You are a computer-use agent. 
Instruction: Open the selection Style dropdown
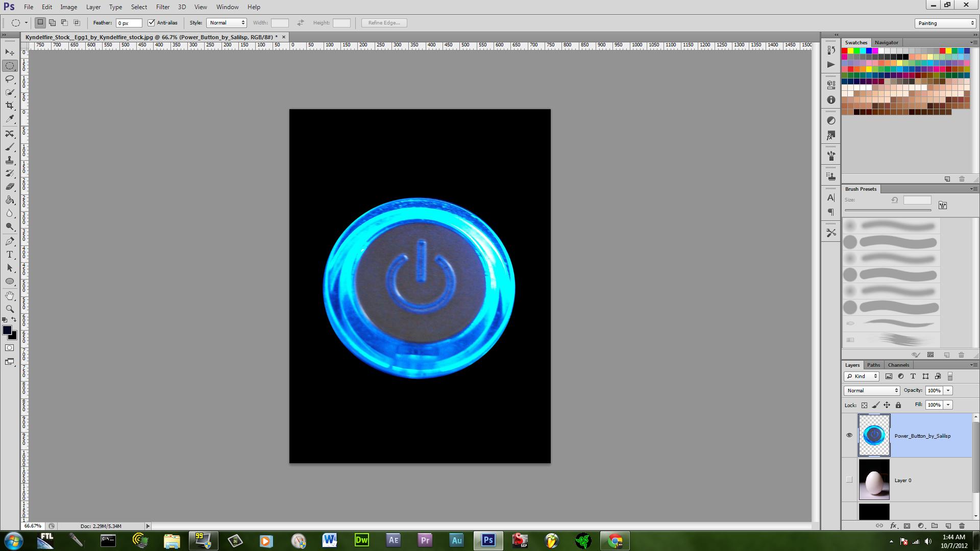[227, 22]
